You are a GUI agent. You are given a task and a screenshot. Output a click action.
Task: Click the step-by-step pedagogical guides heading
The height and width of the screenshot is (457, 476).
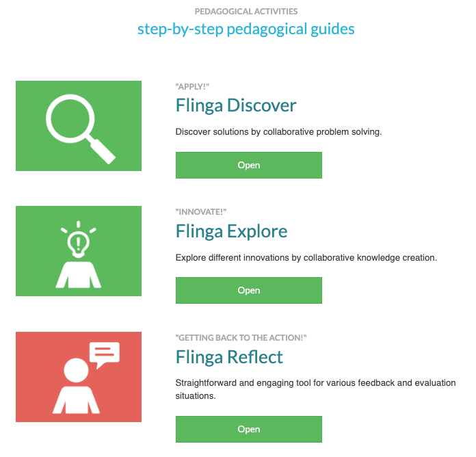[x=246, y=29]
